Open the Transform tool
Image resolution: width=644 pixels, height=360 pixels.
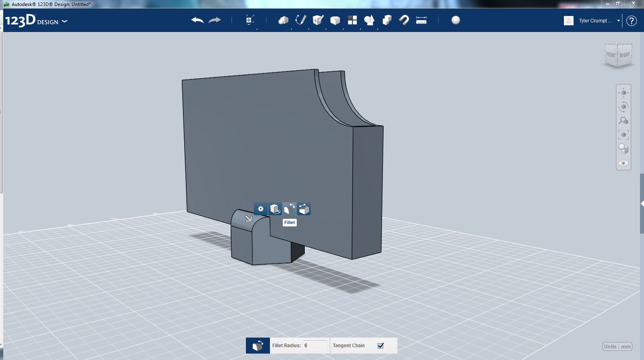tap(250, 20)
